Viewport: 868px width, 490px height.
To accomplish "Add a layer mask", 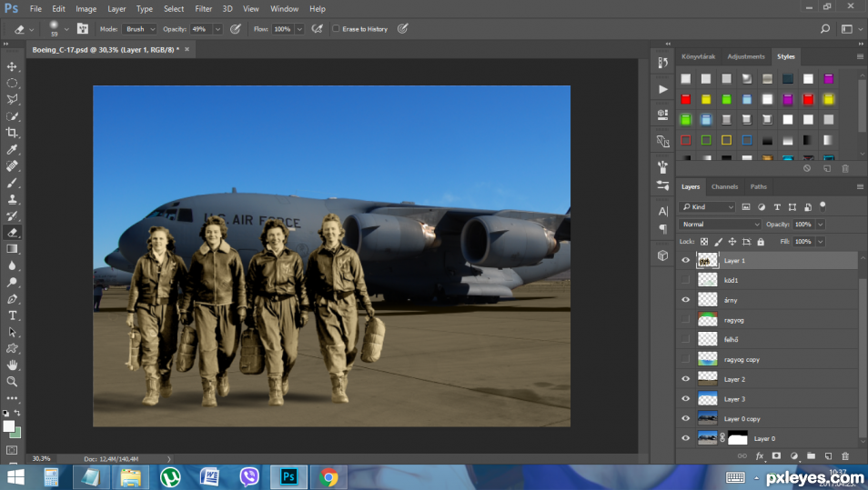I will (776, 455).
